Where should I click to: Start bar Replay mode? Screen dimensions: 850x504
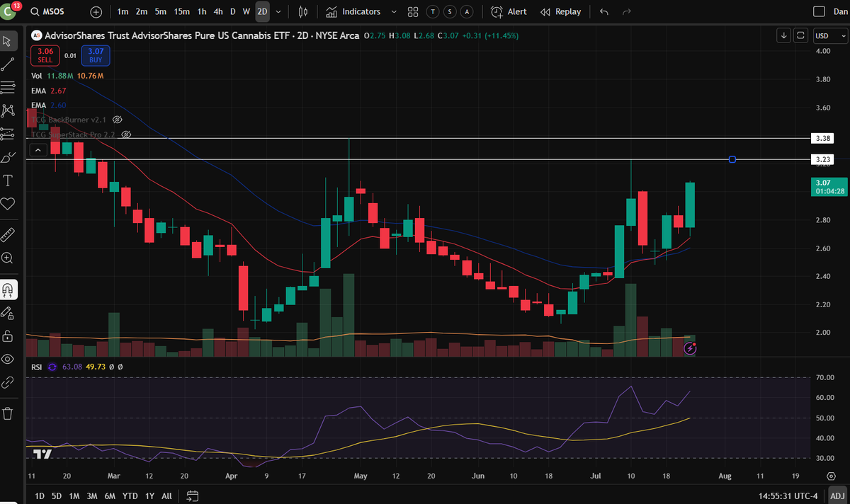pos(560,11)
